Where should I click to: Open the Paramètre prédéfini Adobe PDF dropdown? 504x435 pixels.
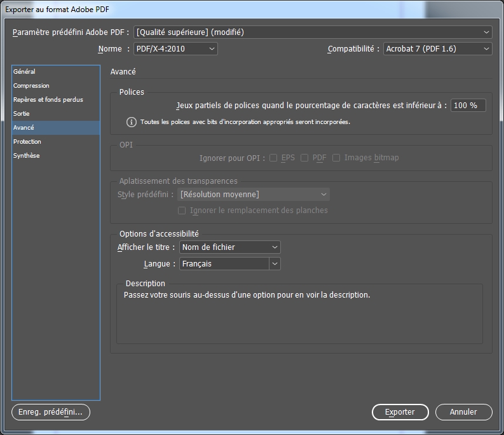tap(313, 32)
